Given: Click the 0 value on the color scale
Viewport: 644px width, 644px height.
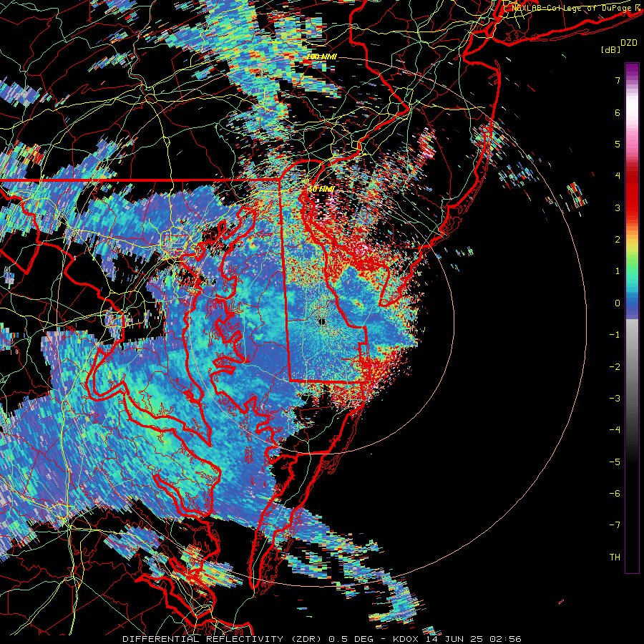Looking at the screenshot, I should point(618,303).
